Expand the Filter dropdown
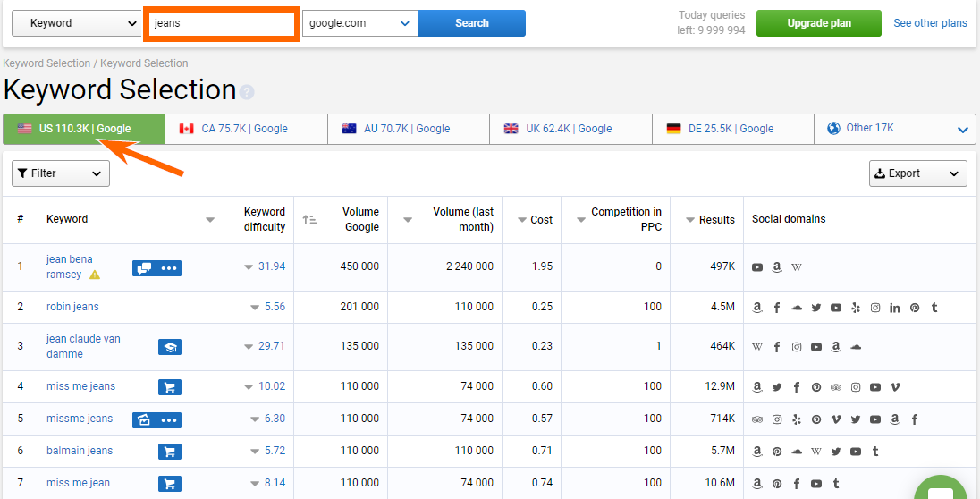 click(61, 173)
